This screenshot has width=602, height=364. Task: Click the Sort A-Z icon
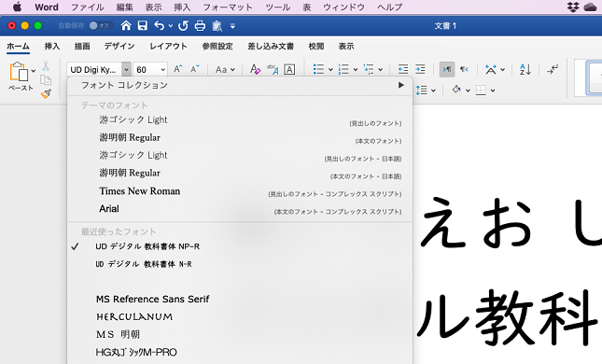pyautogui.click(x=525, y=69)
